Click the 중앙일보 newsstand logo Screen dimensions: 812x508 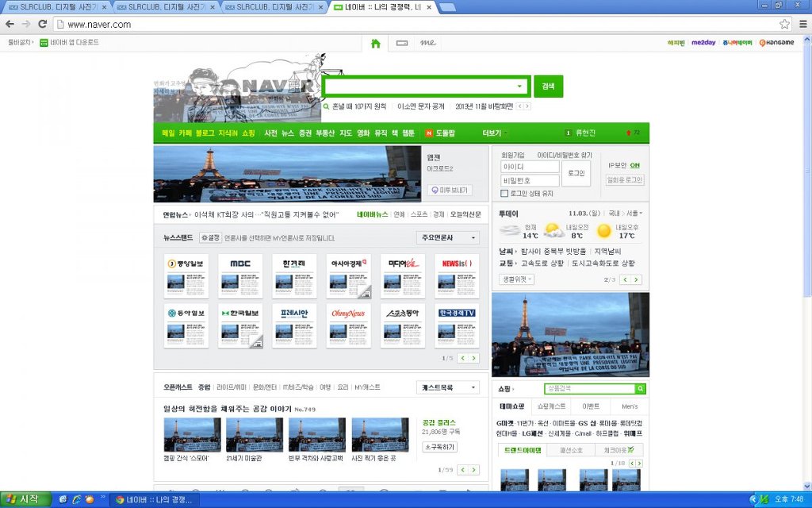(186, 264)
